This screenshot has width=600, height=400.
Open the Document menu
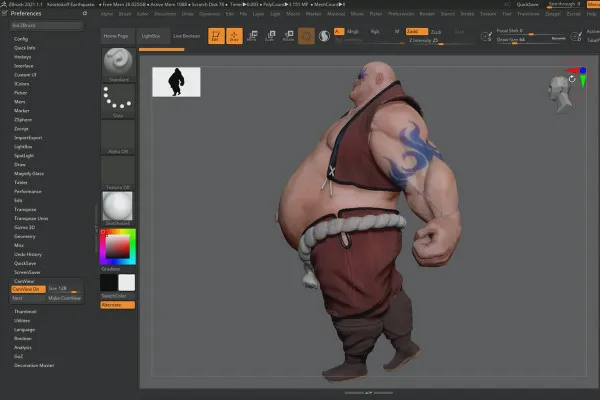tap(165, 14)
